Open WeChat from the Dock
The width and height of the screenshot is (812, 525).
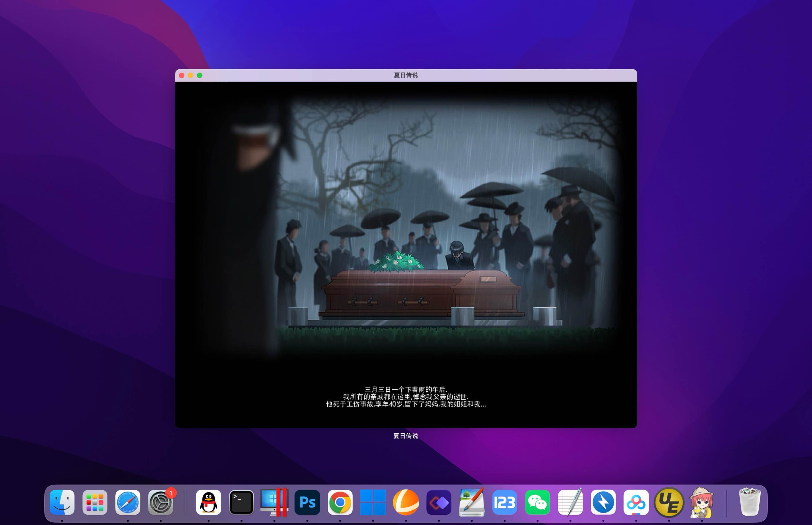[537, 502]
